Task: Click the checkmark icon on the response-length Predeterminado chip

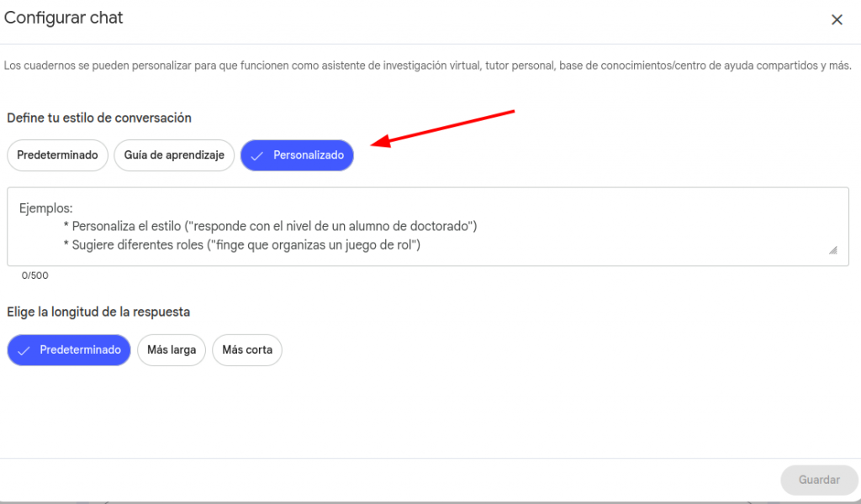Action: (x=24, y=350)
